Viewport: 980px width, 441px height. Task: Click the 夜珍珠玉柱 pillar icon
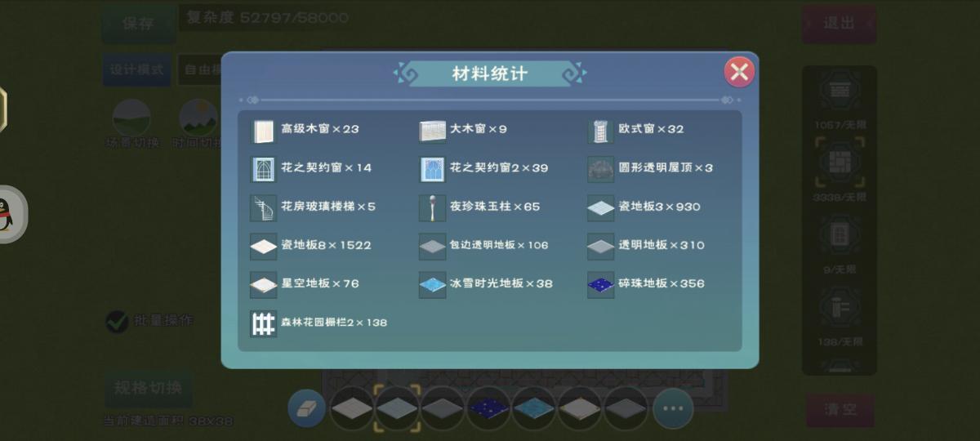coord(432,208)
